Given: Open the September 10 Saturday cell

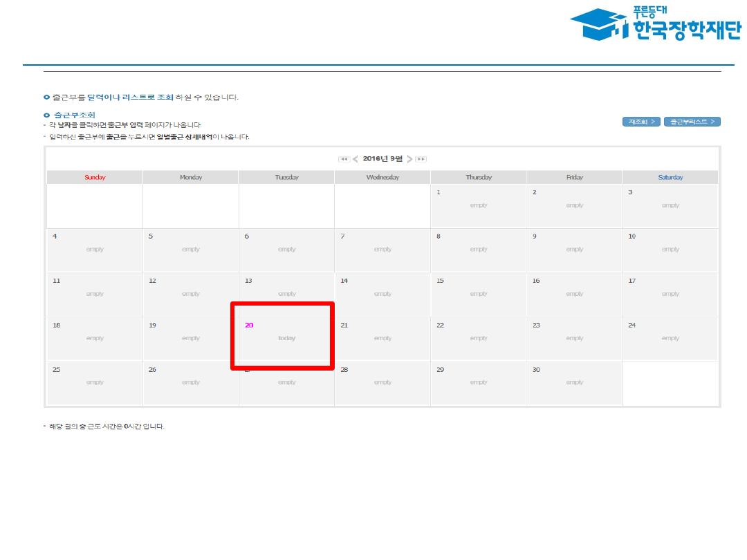Looking at the screenshot, I should click(670, 250).
